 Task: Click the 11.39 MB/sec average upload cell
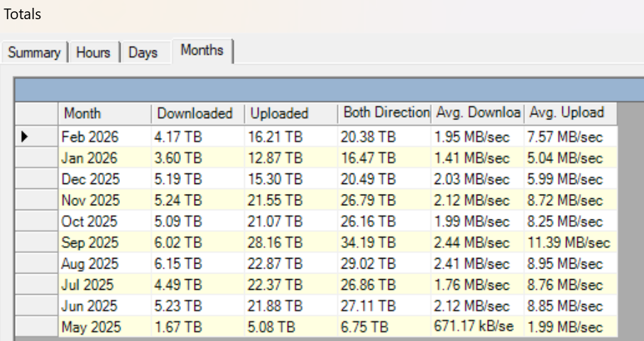coord(570,242)
